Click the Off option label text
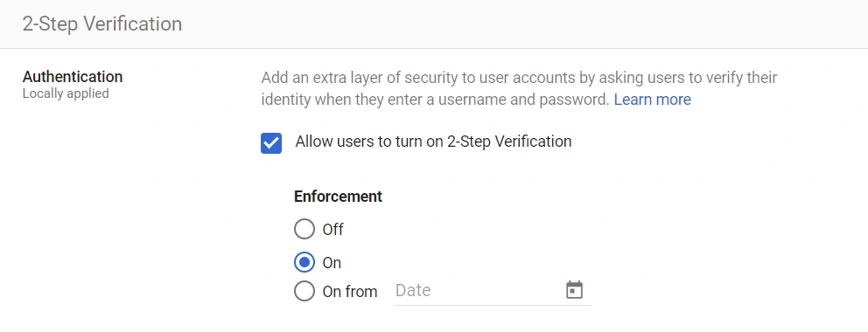868x332 pixels. point(332,229)
